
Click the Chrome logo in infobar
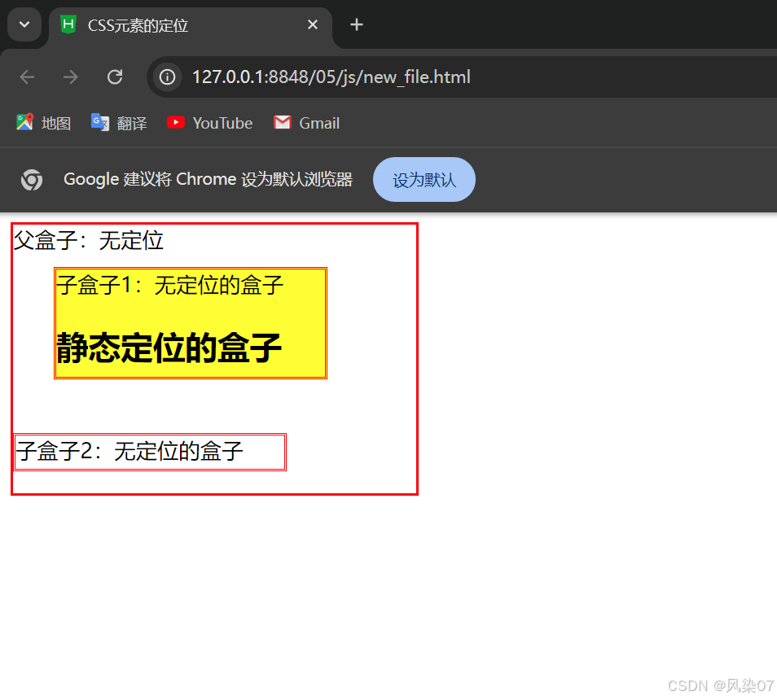point(32,179)
